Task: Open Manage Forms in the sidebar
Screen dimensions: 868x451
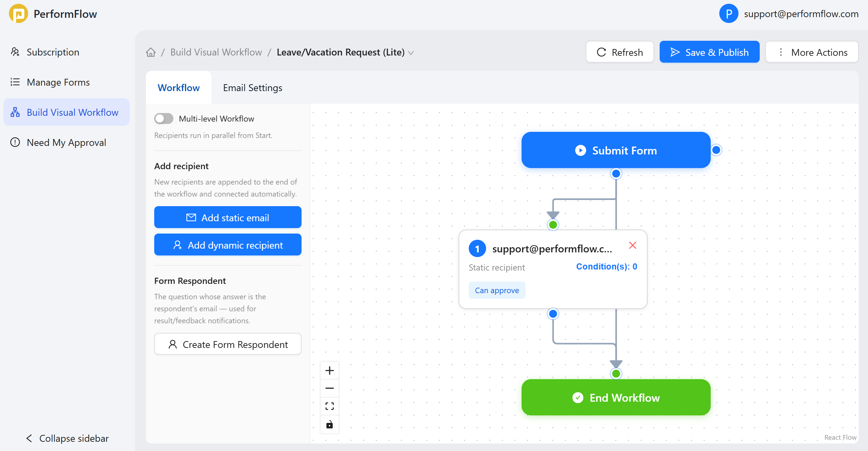Action: pos(66,82)
